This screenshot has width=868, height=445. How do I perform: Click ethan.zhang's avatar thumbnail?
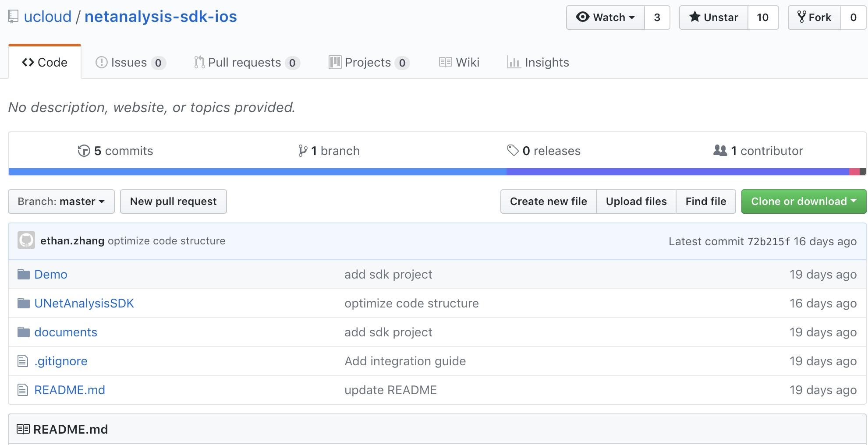point(26,240)
